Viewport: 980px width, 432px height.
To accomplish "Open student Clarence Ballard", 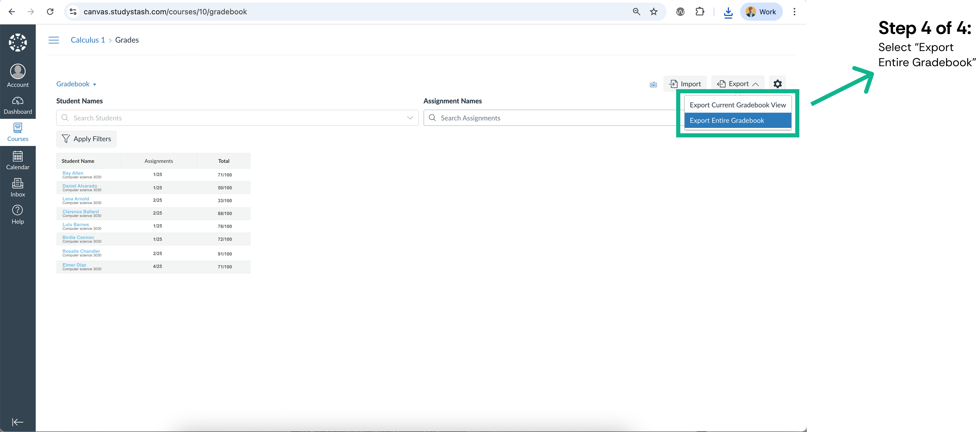I will (81, 212).
